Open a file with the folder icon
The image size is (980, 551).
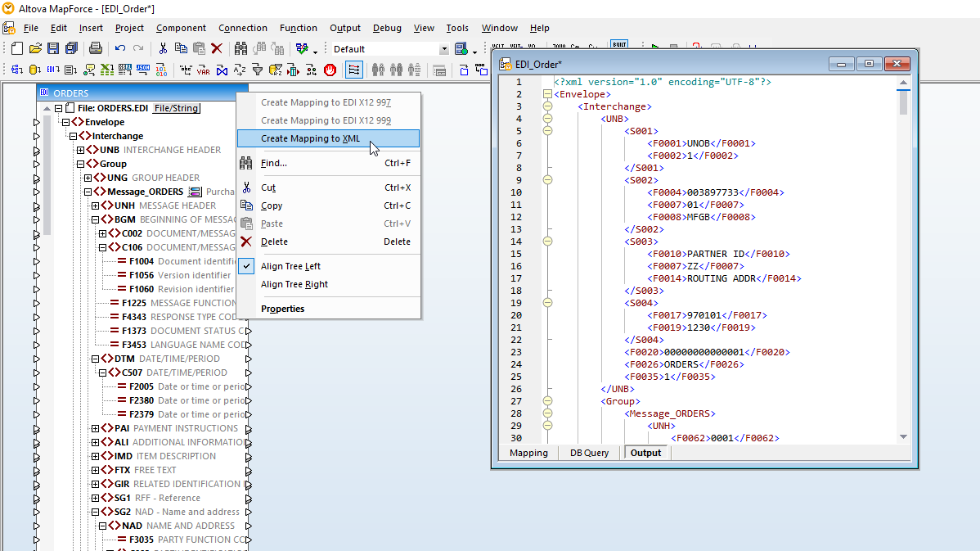tap(35, 49)
